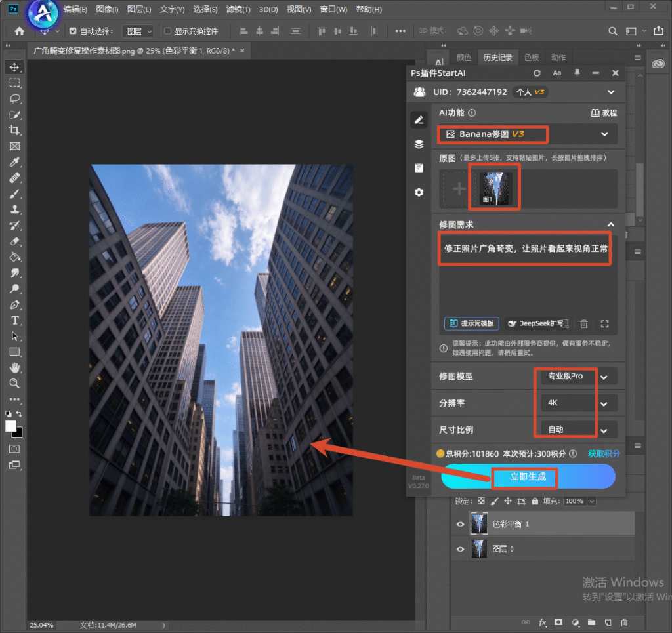
Task: Pin the StartAI plugin panel
Action: pyautogui.click(x=577, y=73)
